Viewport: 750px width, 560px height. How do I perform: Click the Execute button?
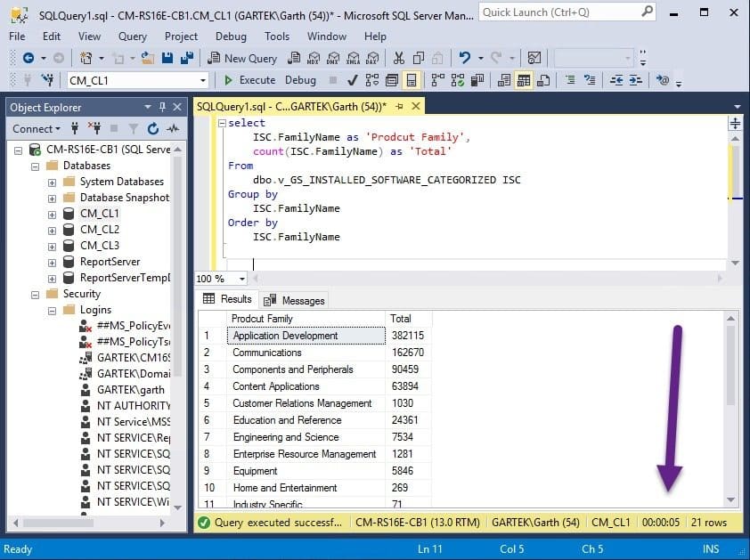coord(250,80)
